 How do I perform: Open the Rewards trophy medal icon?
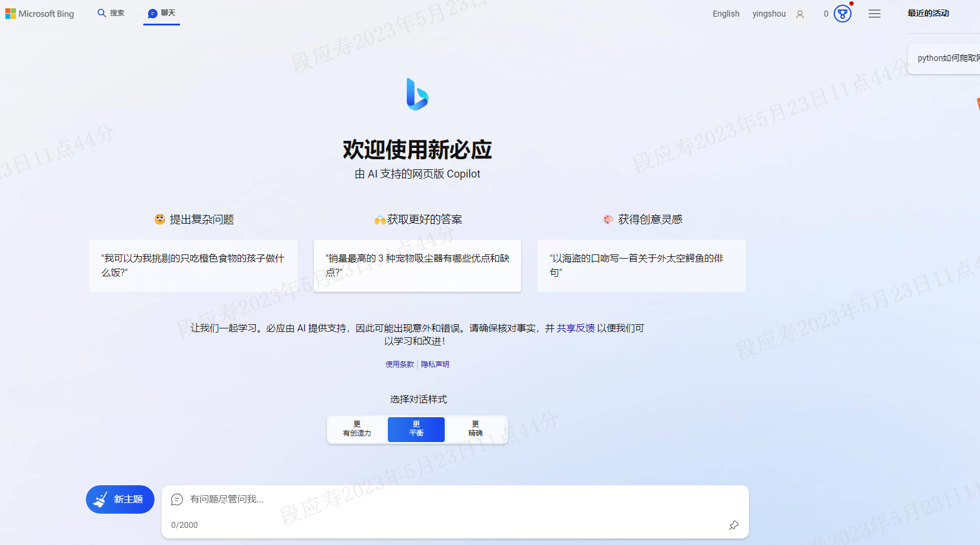(843, 14)
